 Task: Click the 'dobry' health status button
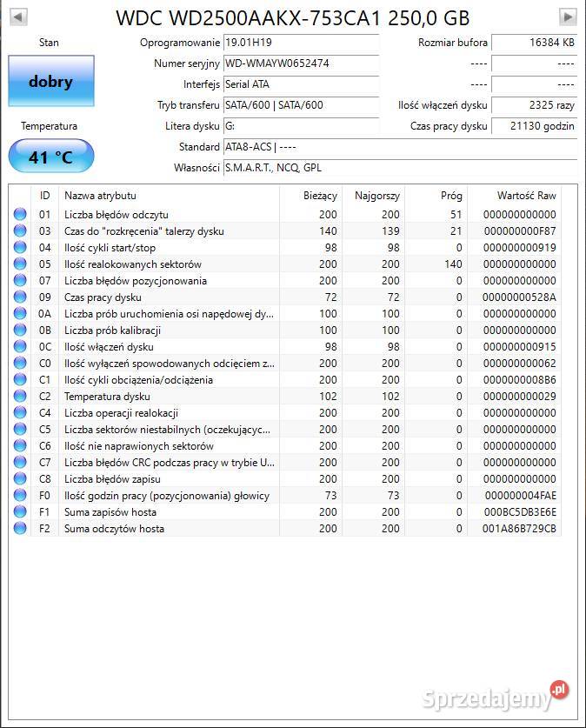[51, 81]
